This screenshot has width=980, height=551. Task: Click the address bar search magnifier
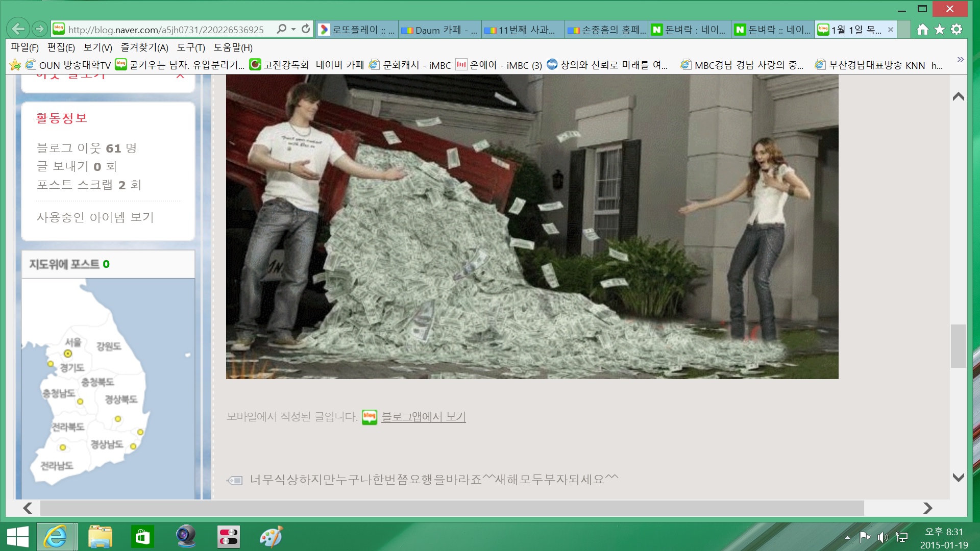[x=281, y=29]
